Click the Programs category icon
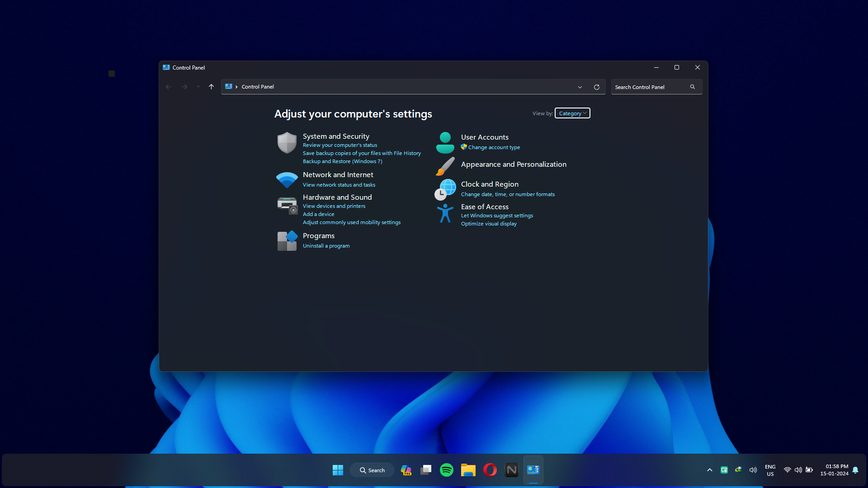This screenshot has width=868, height=488. pos(287,241)
